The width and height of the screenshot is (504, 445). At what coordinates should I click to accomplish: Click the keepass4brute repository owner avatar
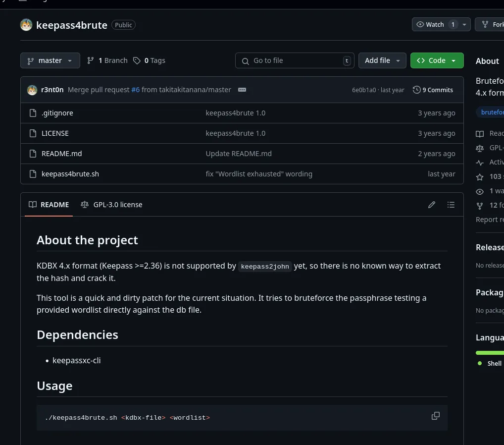pyautogui.click(x=26, y=25)
